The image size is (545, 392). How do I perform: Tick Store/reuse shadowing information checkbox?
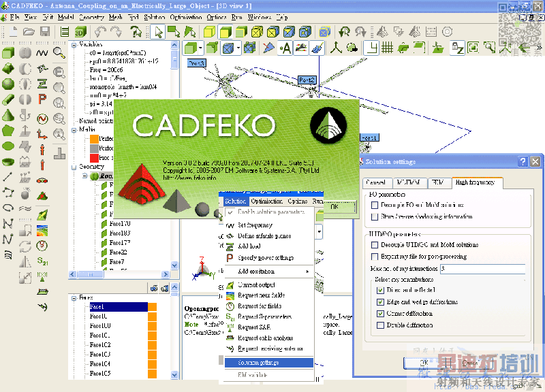[374, 216]
